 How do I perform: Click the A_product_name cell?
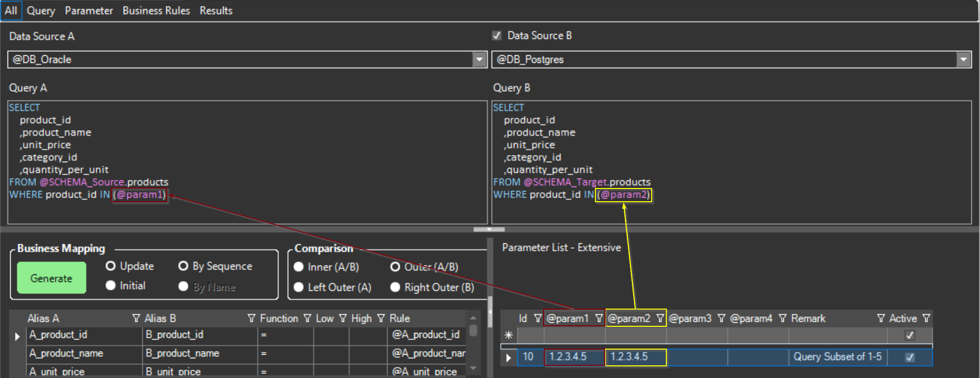coord(84,354)
